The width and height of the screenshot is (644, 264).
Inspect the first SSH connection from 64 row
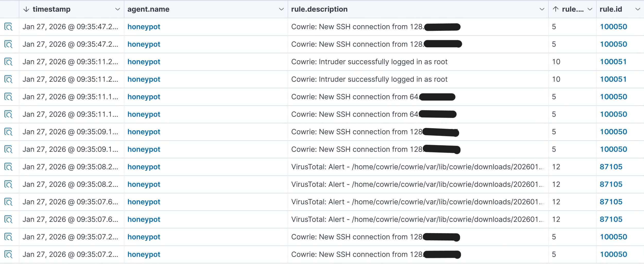[8, 97]
